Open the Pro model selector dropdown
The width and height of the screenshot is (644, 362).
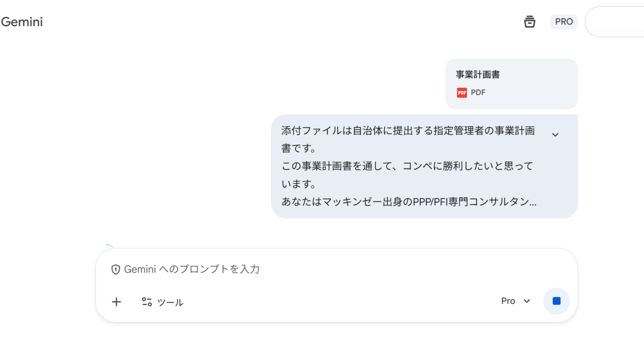tap(508, 301)
